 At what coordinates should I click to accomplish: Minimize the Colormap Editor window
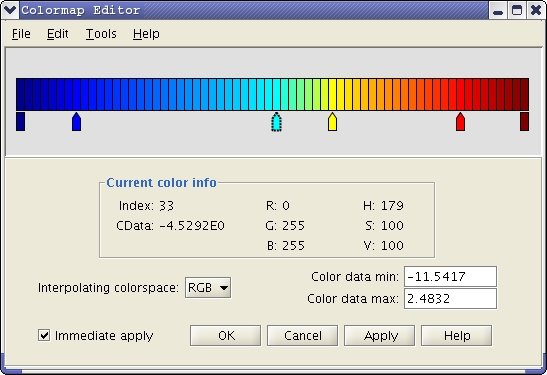tap(498, 10)
